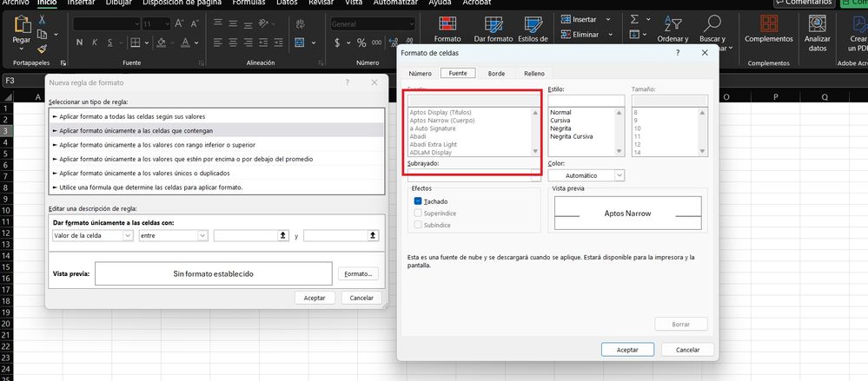Click Aceptar in Formato de celdas

(x=626, y=350)
